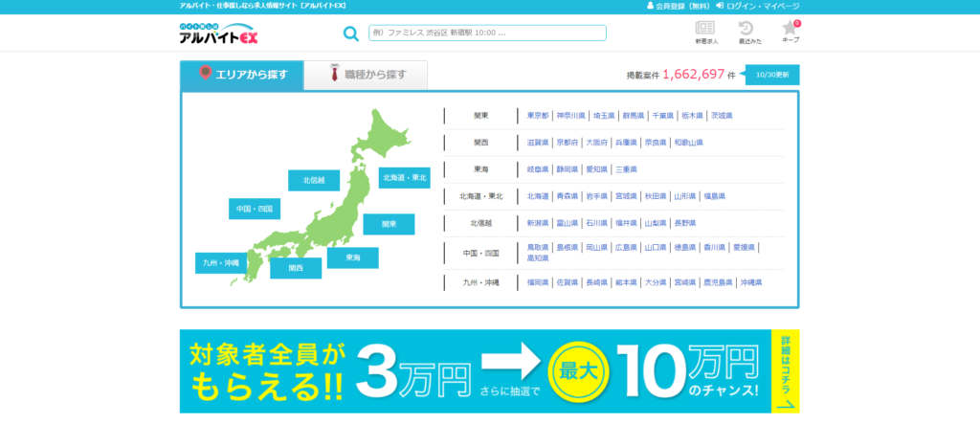Open the 3万円 campaign banner
Viewport: 980px width, 424px height.
[489, 371]
